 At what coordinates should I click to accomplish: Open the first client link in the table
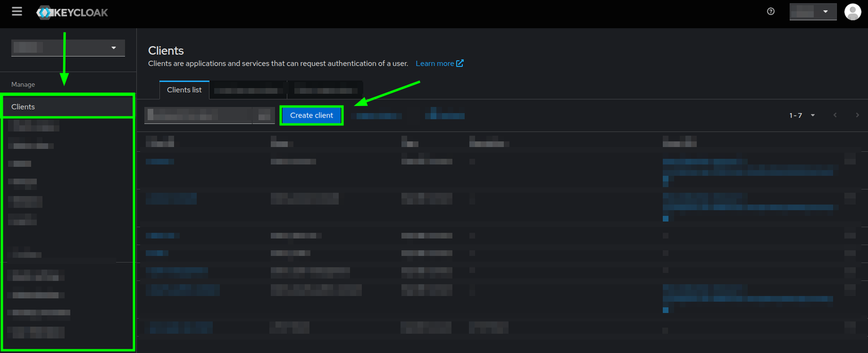click(x=160, y=161)
